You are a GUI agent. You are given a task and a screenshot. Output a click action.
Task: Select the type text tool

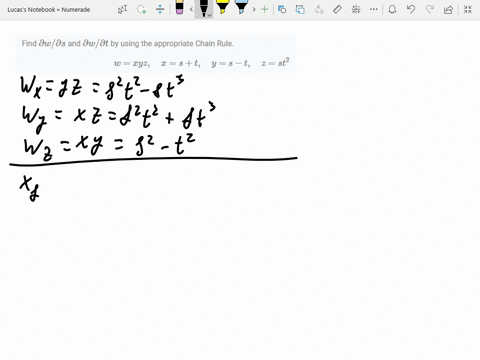pyautogui.click(x=122, y=9)
